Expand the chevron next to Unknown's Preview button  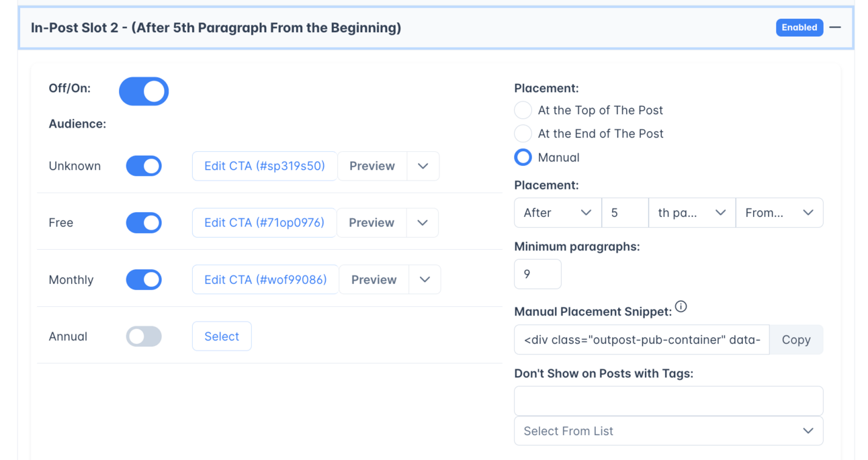(x=424, y=166)
